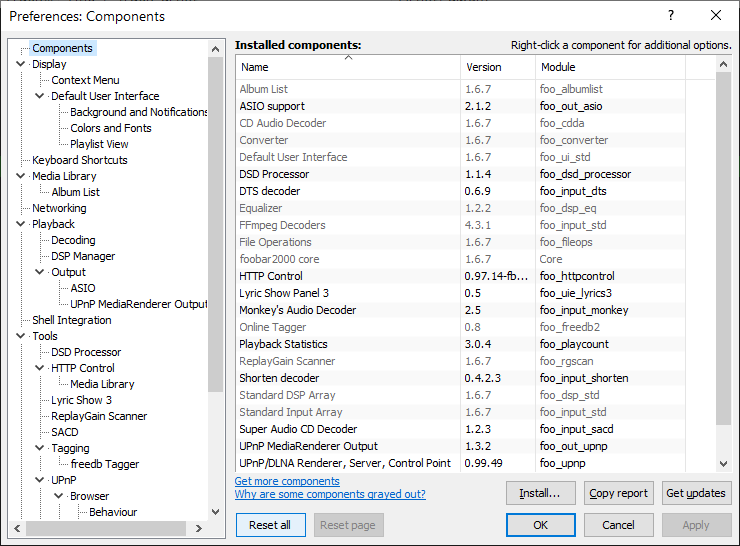Select ReplayGain Scanner in tree

click(x=99, y=416)
